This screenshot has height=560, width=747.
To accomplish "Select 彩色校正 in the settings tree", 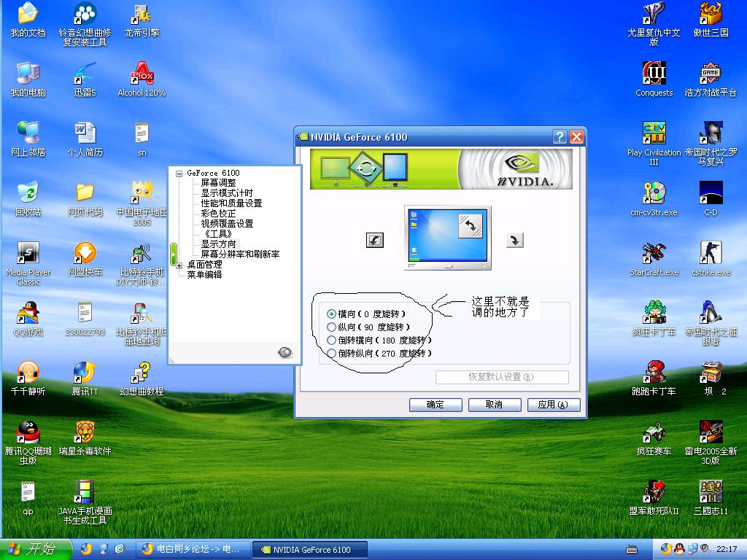I will pyautogui.click(x=218, y=214).
